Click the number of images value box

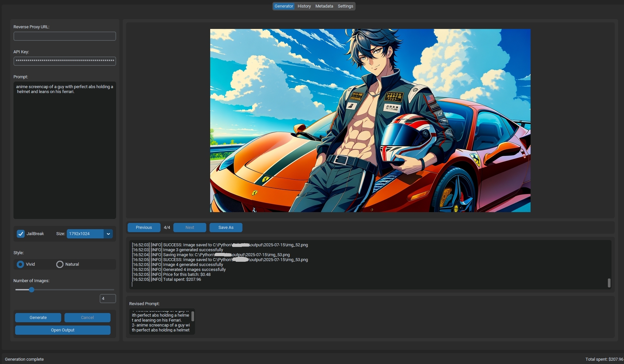tap(108, 299)
